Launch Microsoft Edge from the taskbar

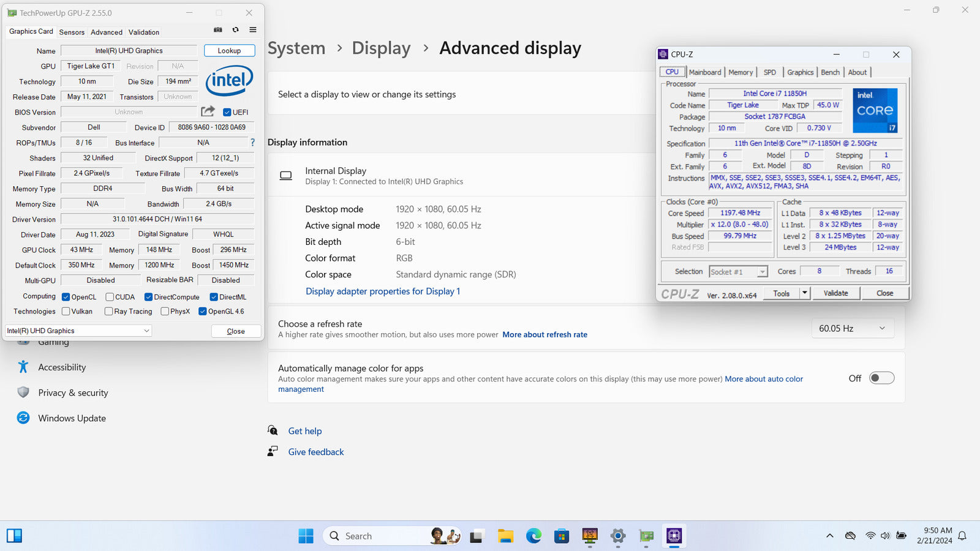point(533,536)
